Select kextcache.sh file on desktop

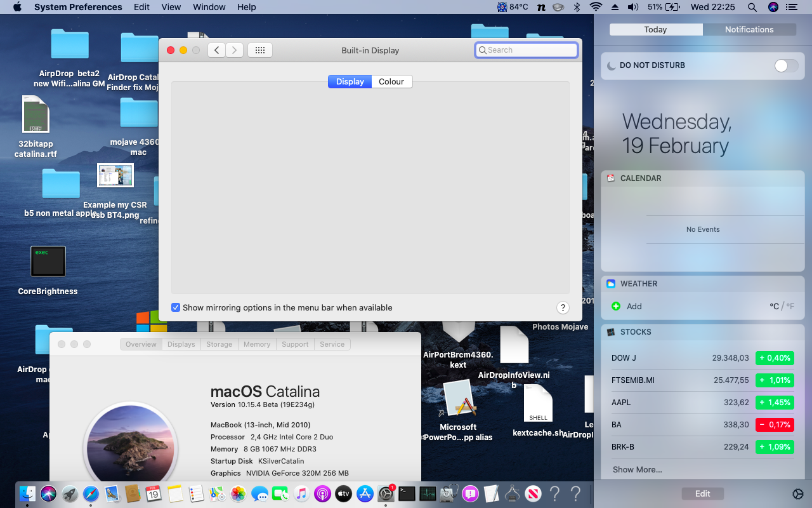pos(538,403)
